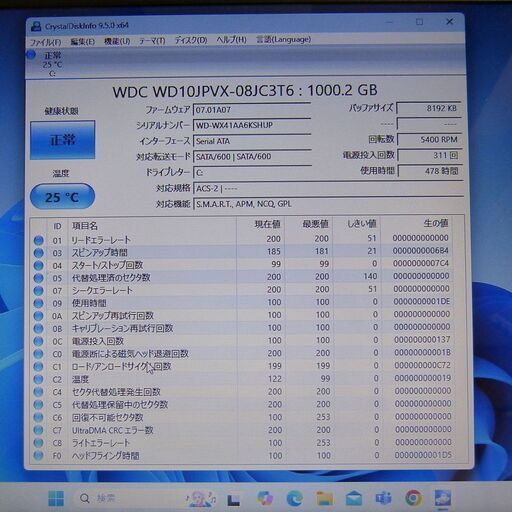Click the しきい値 column header
This screenshot has height=512, width=512.
[x=362, y=224]
